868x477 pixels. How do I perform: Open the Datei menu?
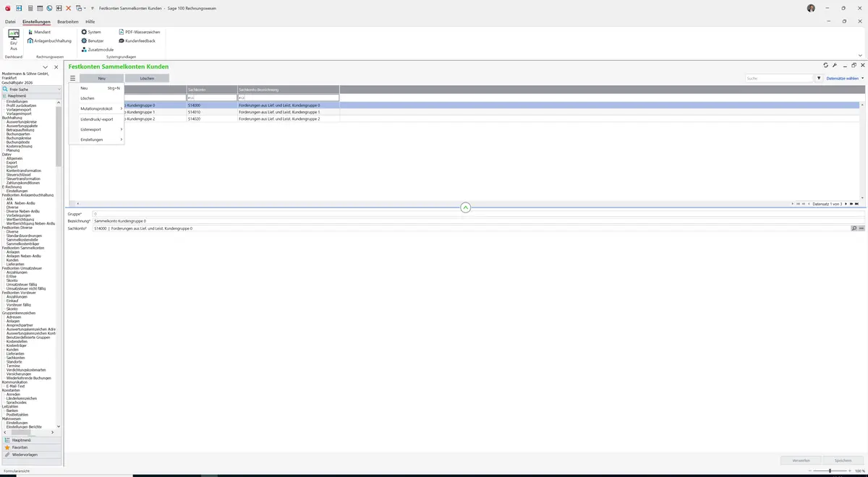(x=10, y=22)
